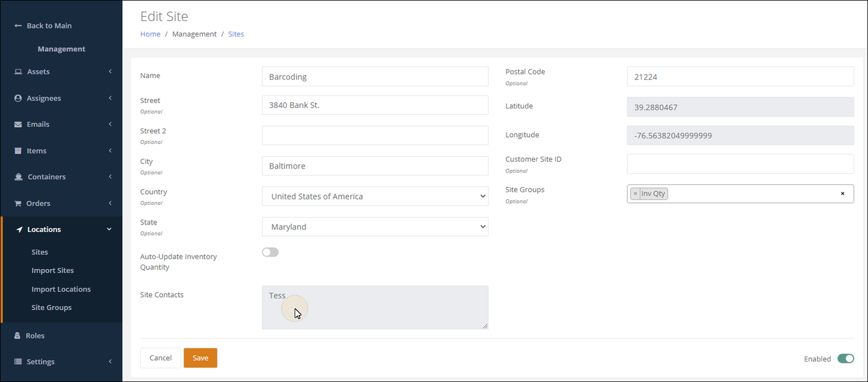The image size is (868, 382).
Task: Click the empty Customer Site ID field
Action: tap(740, 164)
